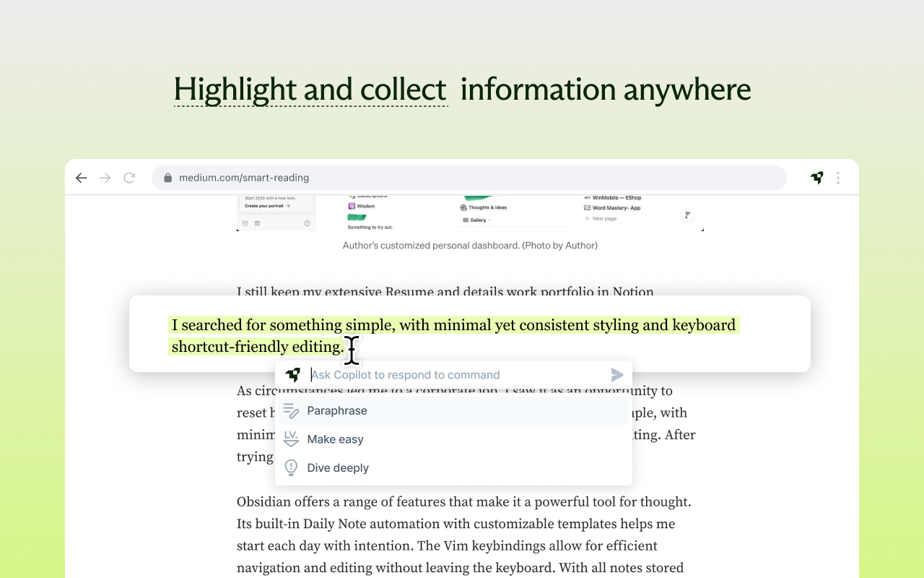The height and width of the screenshot is (578, 924).
Task: Click the Word Mastery- App page icon
Action: coord(588,208)
